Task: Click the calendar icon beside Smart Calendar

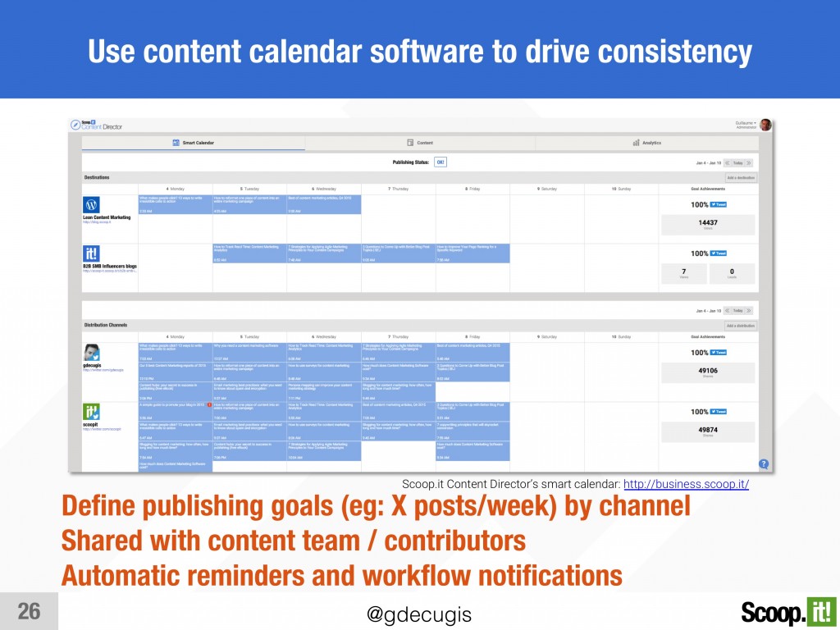Action: point(176,143)
